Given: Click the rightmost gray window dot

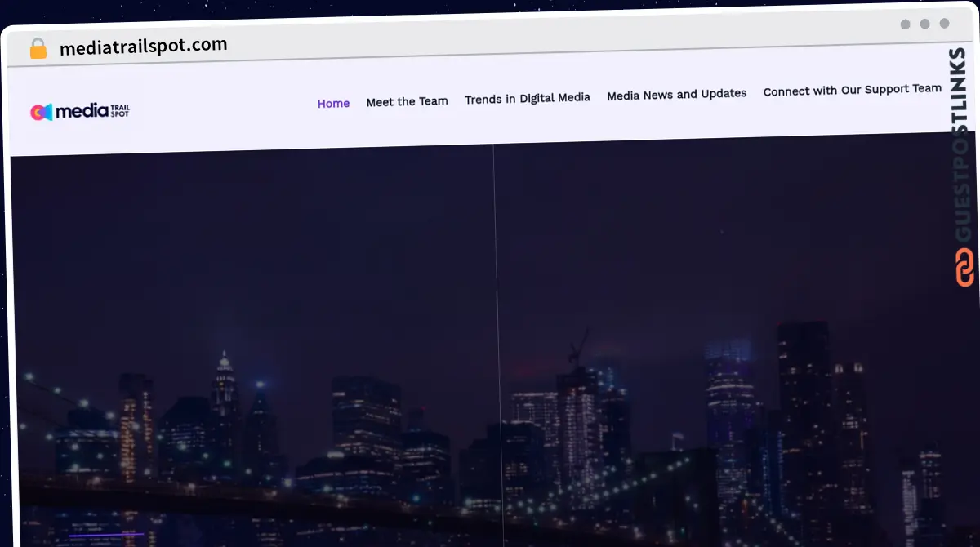Looking at the screenshot, I should (944, 24).
